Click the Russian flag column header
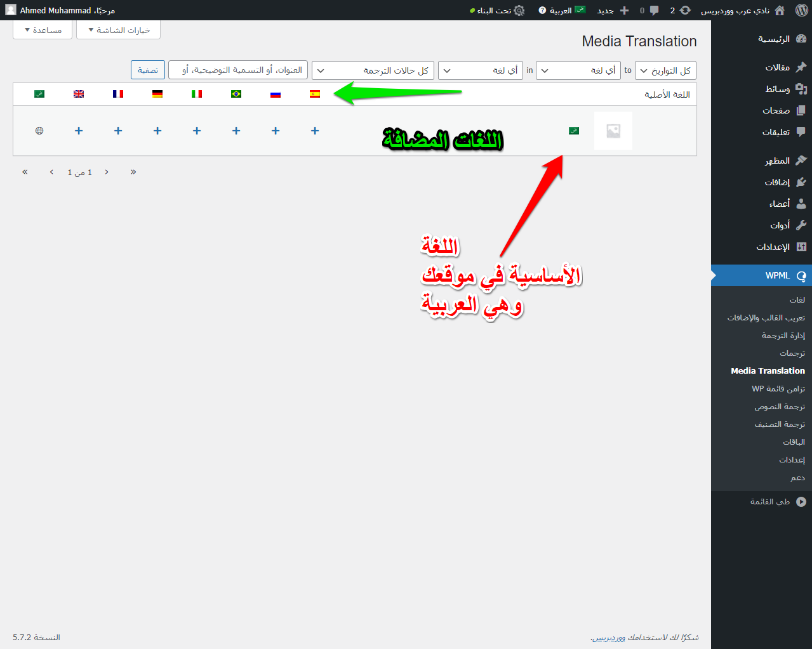This screenshot has height=649, width=812. pos(276,94)
